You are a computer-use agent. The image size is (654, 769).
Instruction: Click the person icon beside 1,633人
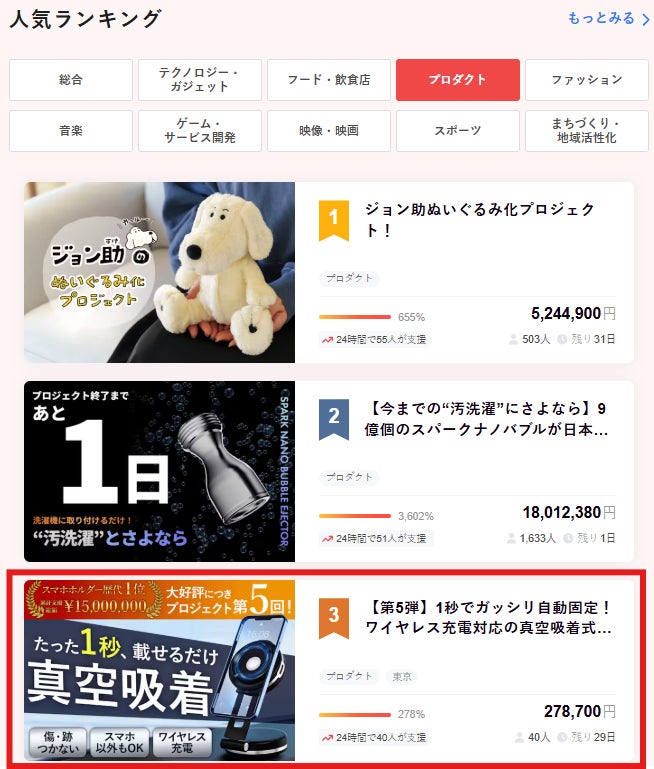point(511,538)
